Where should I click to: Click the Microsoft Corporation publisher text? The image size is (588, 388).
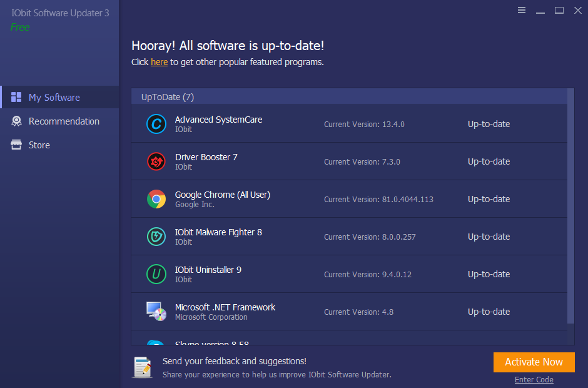click(211, 317)
